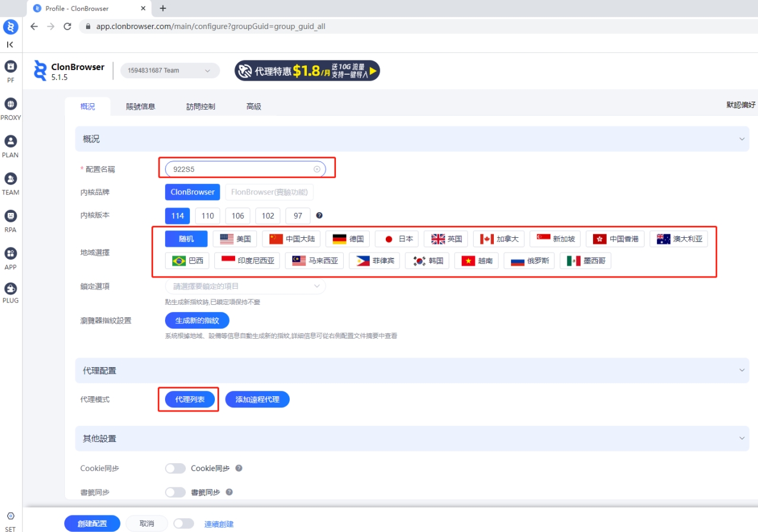This screenshot has width=758, height=532.
Task: Switch to the 高级 tab
Action: point(253,107)
